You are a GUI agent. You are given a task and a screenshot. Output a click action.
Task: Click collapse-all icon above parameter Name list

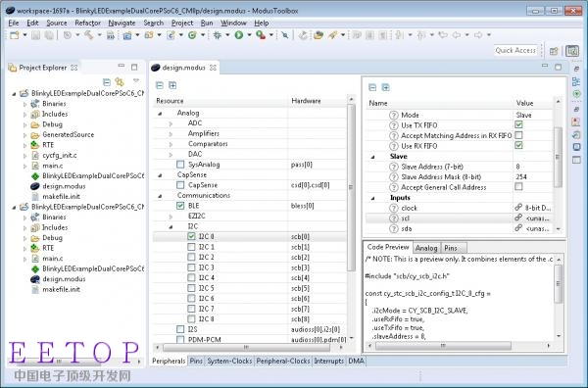pos(372,87)
